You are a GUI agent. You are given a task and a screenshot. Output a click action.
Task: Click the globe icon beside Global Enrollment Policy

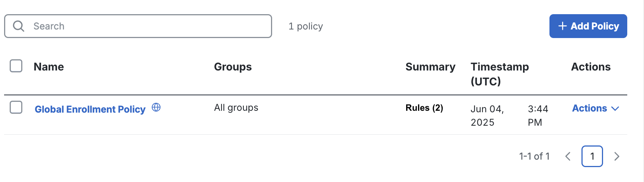(156, 108)
